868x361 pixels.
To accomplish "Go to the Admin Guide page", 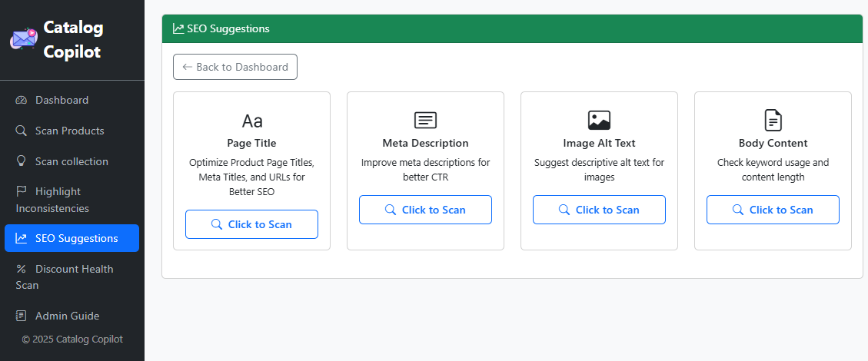I will tap(67, 316).
